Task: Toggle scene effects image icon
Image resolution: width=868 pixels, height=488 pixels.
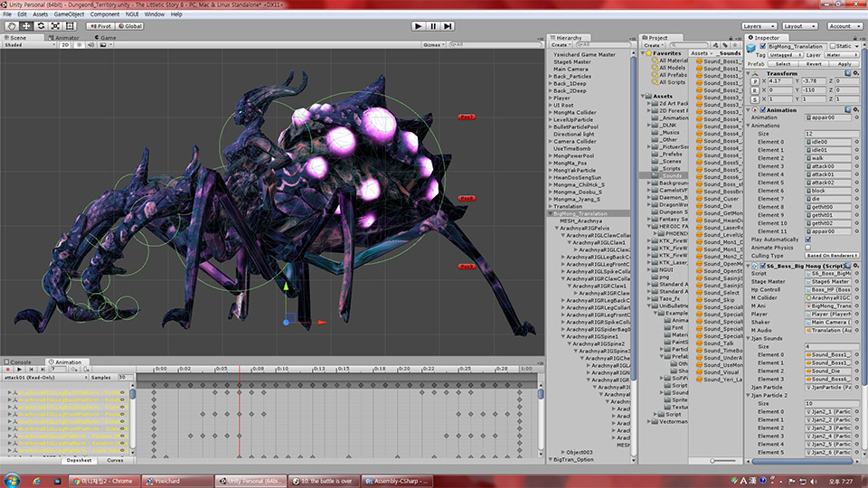Action: [103, 45]
